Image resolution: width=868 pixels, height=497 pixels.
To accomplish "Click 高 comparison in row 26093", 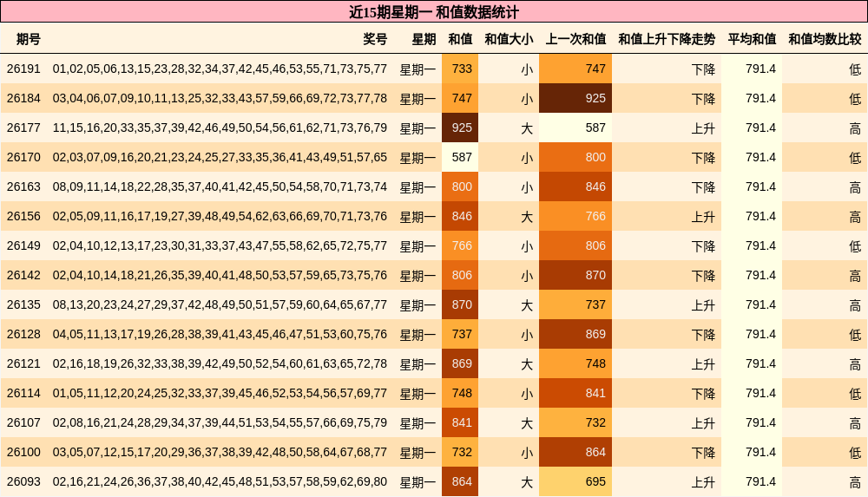I will click(x=855, y=482).
